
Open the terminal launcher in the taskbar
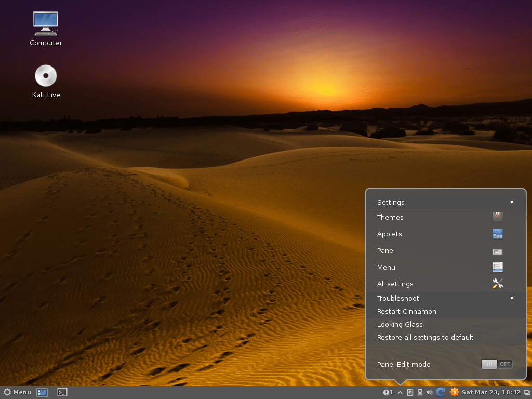(62, 392)
